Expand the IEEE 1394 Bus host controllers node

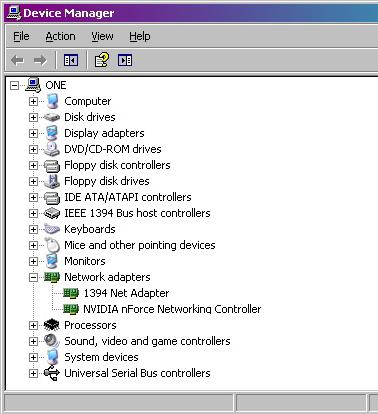[33, 213]
